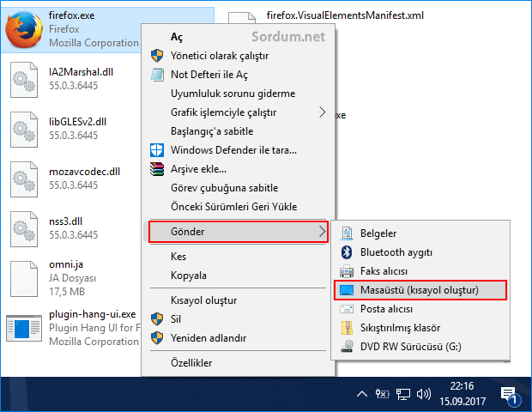Click the volume speaker tray icon
532x412 pixels.
pos(424,394)
